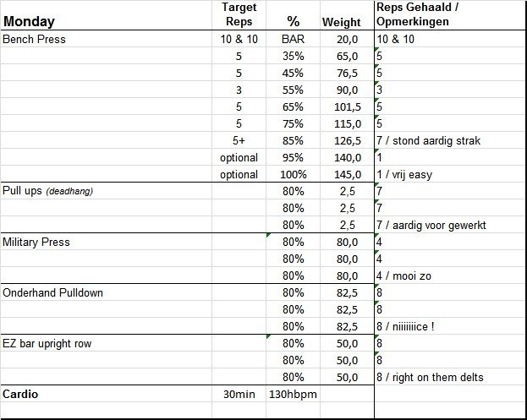Viewport: 527px width, 420px height.
Task: Select the 126,5 weight cell
Action: tap(349, 140)
